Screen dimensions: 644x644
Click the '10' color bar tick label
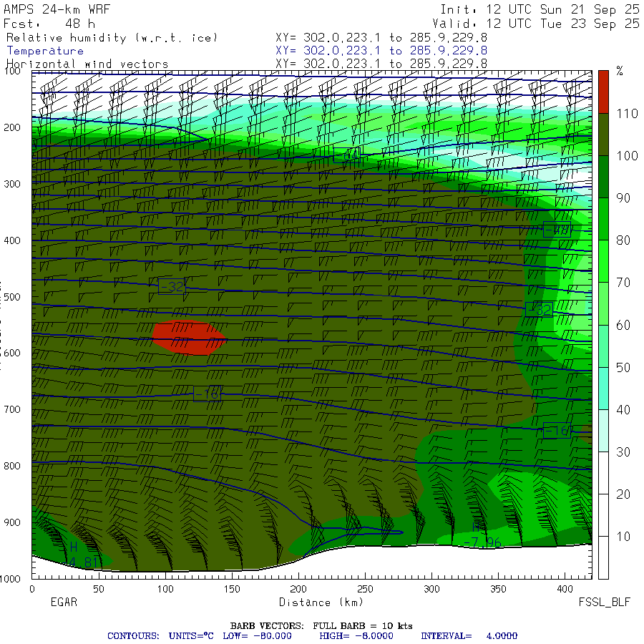pos(623,537)
